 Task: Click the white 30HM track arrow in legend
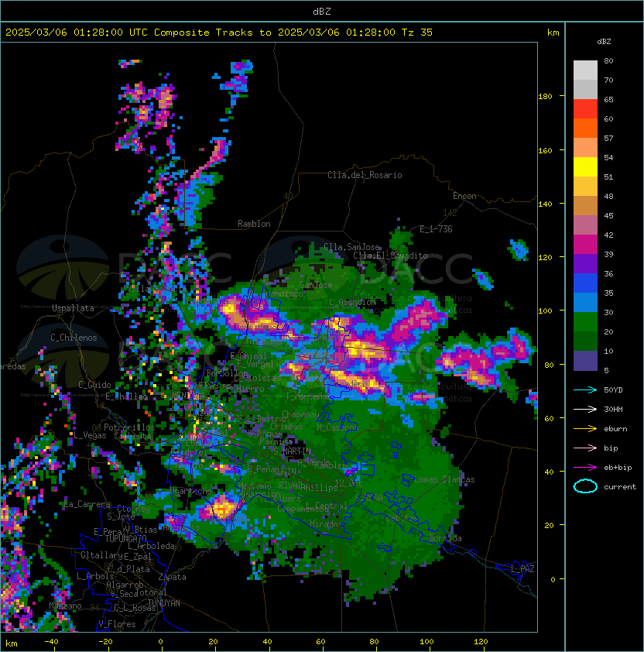[585, 409]
